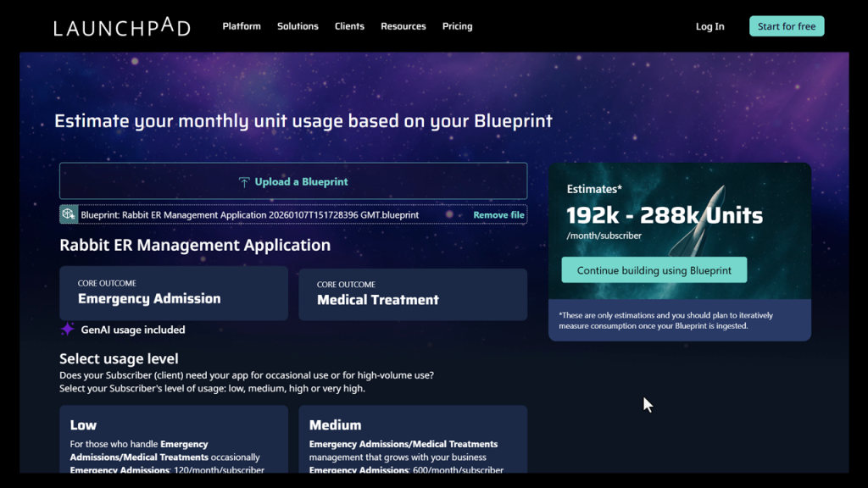
Task: Open the Pricing menu item
Action: 457,26
